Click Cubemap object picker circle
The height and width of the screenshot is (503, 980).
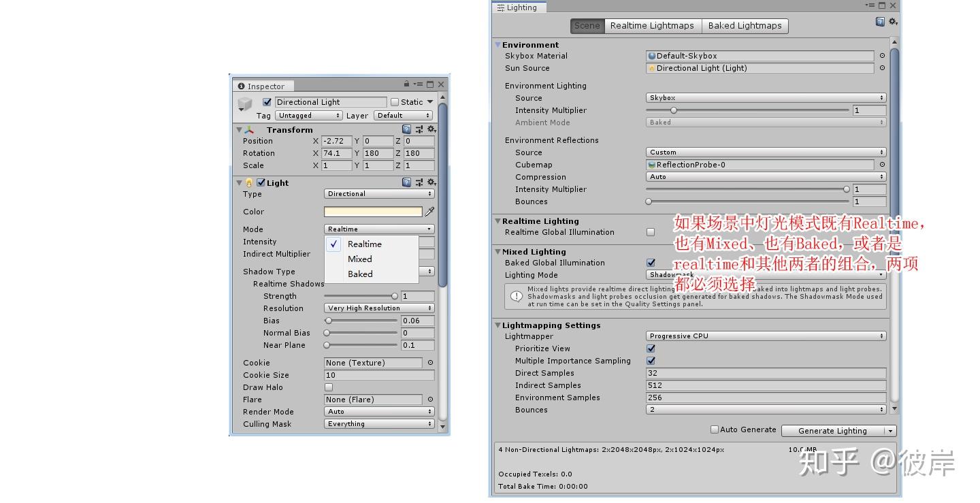coord(882,165)
